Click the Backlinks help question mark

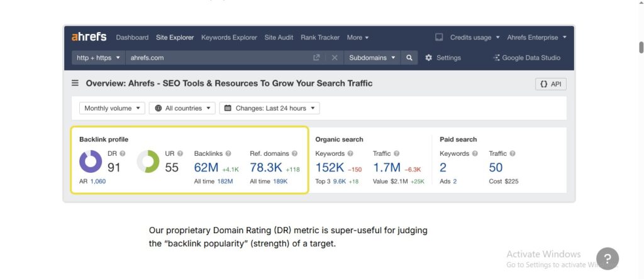coord(228,153)
